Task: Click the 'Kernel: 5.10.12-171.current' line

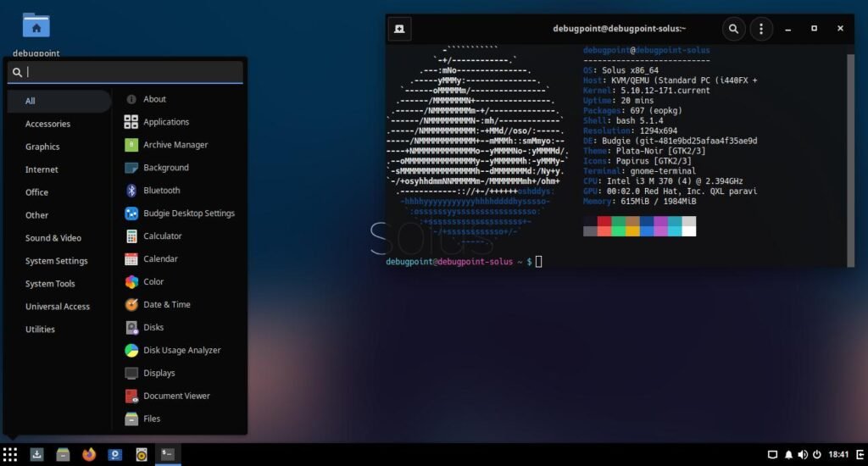Action: pyautogui.click(x=646, y=91)
